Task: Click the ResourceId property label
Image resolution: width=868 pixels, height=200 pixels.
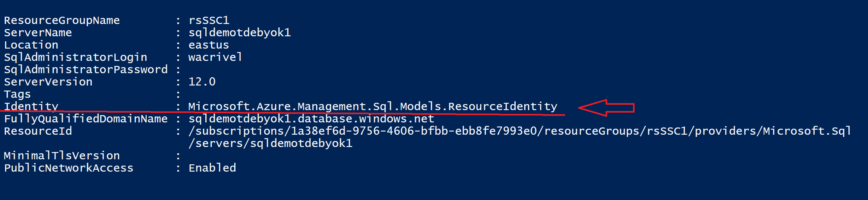Action: coord(38,131)
